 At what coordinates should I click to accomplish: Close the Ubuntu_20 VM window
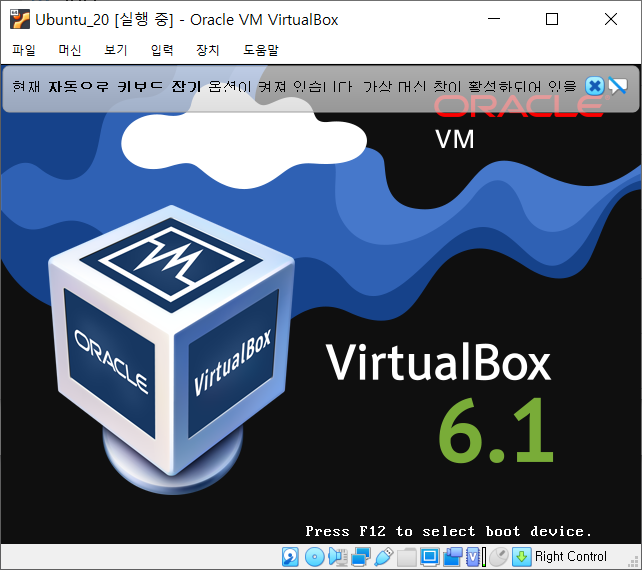pyautogui.click(x=611, y=19)
